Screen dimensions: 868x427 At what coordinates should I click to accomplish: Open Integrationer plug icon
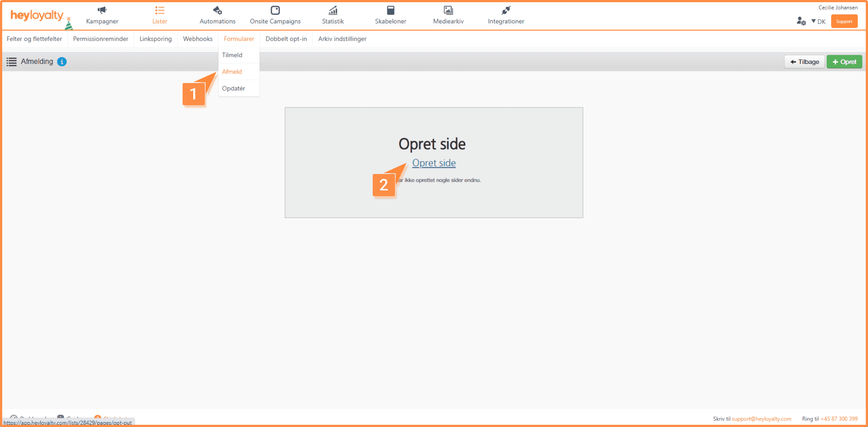[506, 10]
